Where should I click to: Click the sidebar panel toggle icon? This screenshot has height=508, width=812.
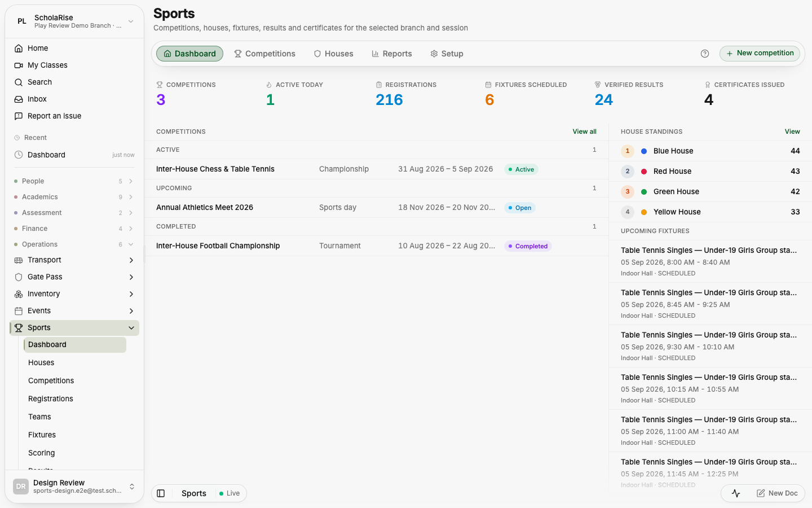click(x=161, y=493)
